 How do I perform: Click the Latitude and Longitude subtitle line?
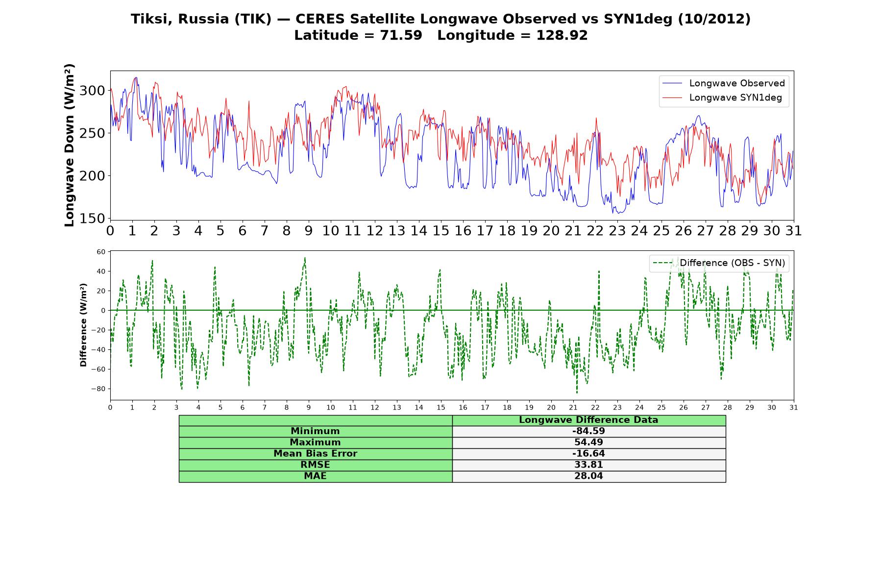(441, 35)
